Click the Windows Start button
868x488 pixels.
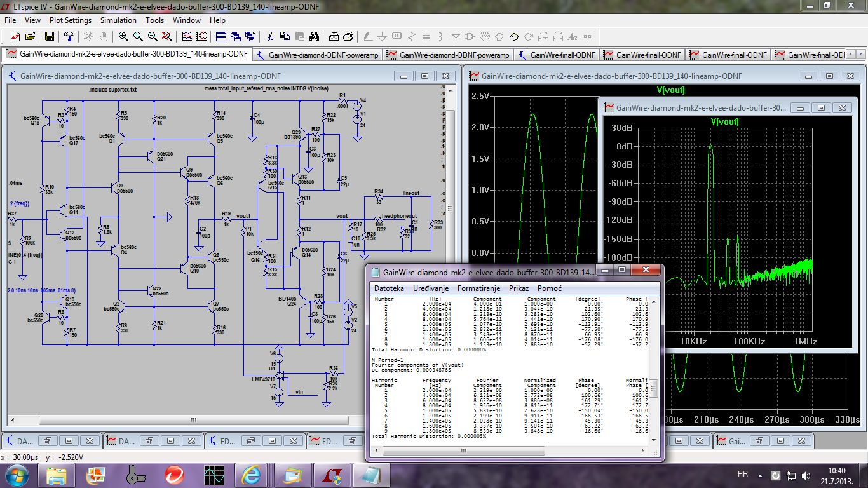tap(16, 475)
